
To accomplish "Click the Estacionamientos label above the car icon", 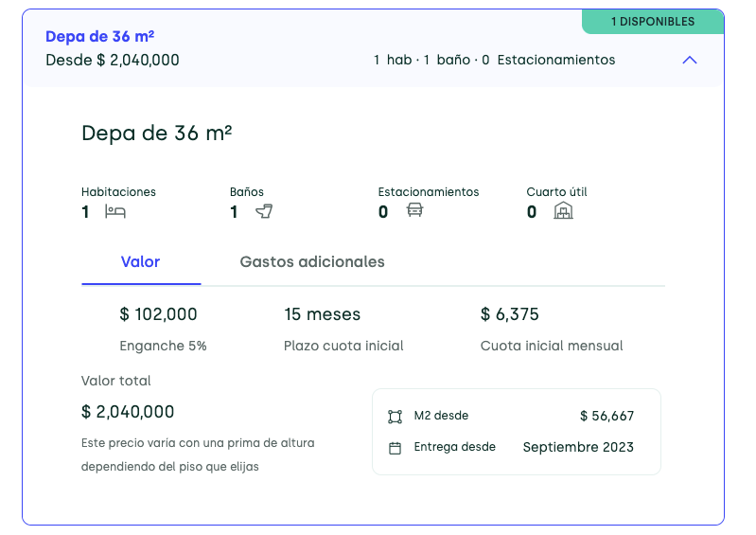I will pos(429,192).
